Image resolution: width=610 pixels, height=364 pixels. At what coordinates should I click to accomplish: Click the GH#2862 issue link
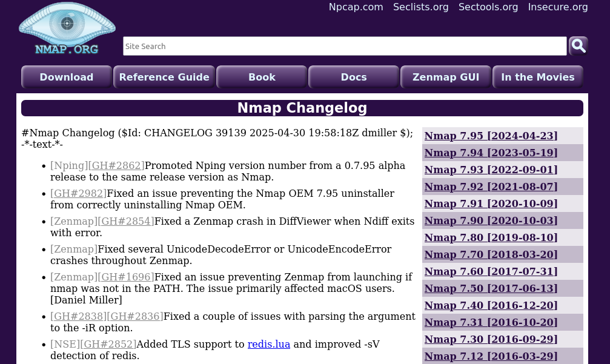(x=116, y=166)
